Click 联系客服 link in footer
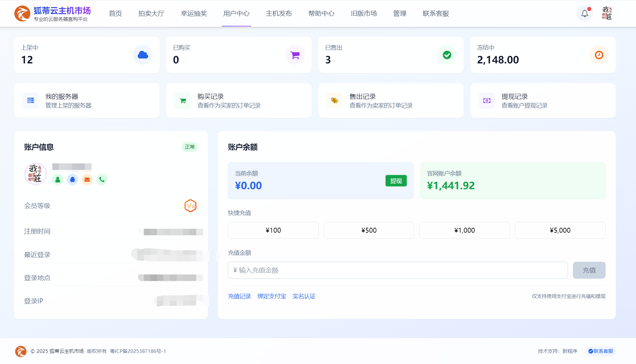This screenshot has width=636, height=364. [601, 351]
